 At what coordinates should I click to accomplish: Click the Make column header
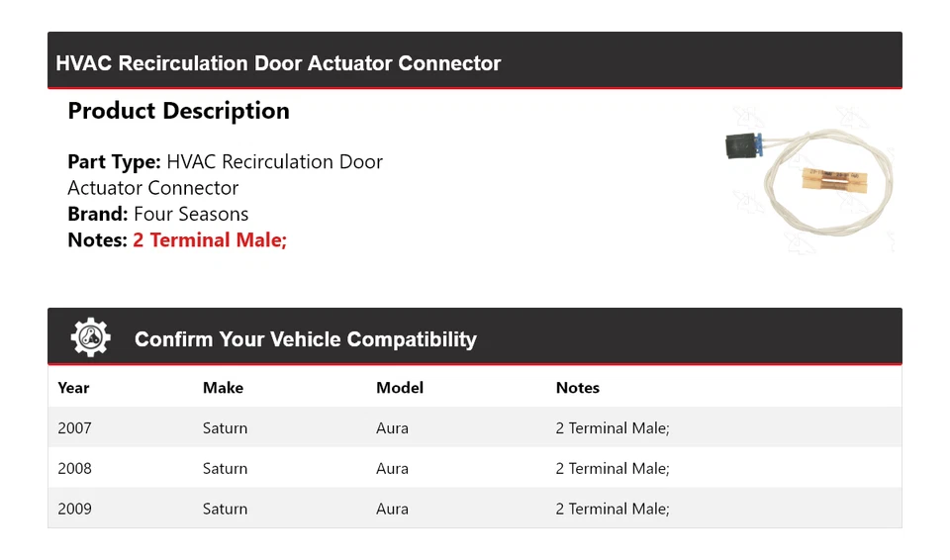pos(223,388)
